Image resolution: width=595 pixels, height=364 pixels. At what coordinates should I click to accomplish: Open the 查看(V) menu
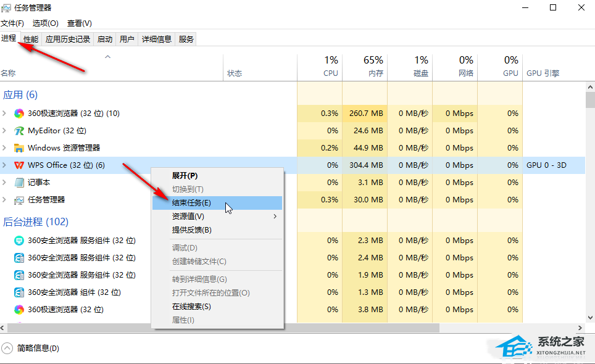pyautogui.click(x=79, y=23)
